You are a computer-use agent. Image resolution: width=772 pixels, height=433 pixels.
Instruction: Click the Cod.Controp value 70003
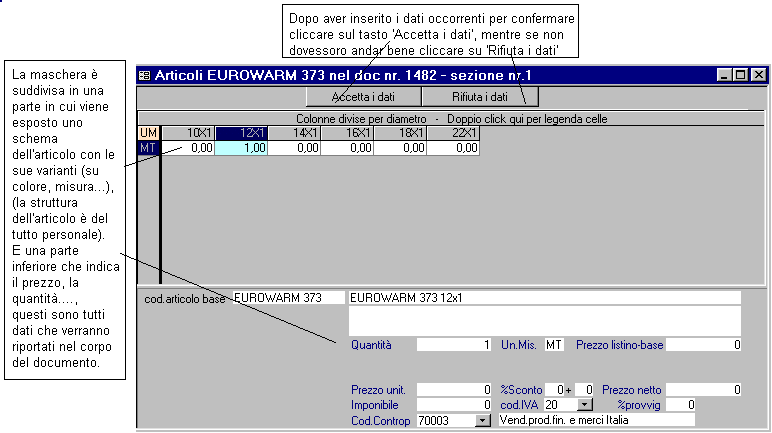click(x=446, y=421)
